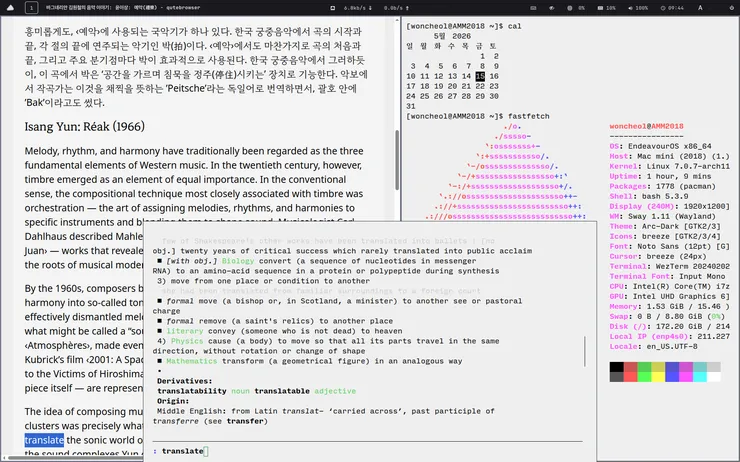
Task: Click the 'CPU: Intel(R) Core(TM)' line
Action: coord(669,286)
